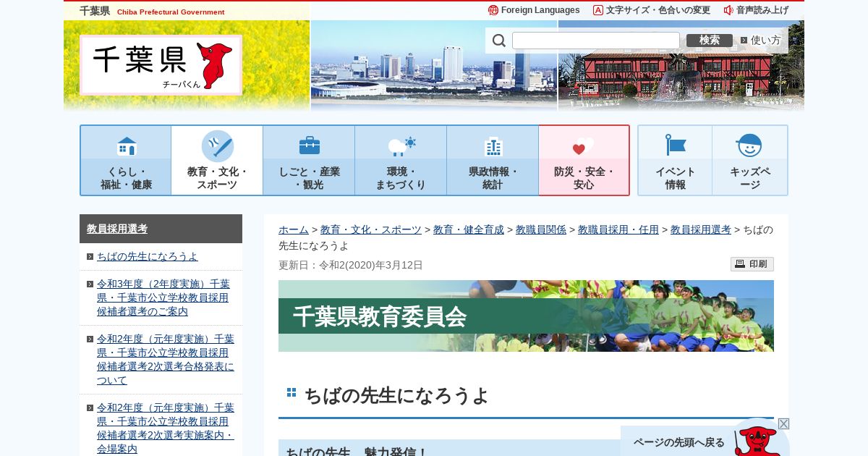Image resolution: width=868 pixels, height=456 pixels.
Task: Open しごと・産業・観光 menu
Action: pos(309,160)
